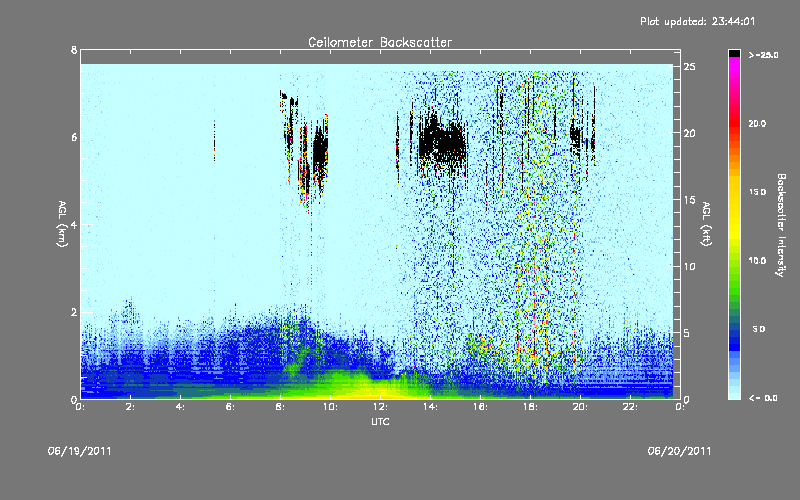Click the 25 kft tick label on right axis
This screenshot has height=500, width=800.
(x=690, y=67)
